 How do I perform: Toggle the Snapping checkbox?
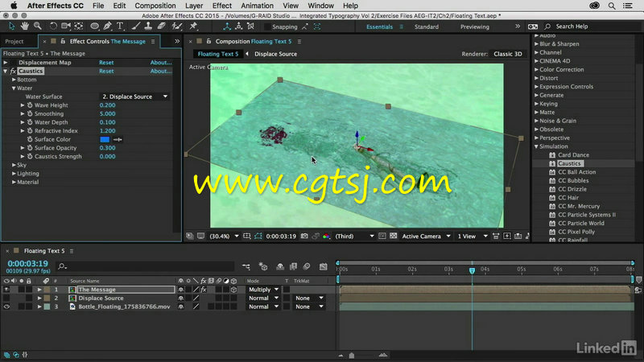(267, 27)
